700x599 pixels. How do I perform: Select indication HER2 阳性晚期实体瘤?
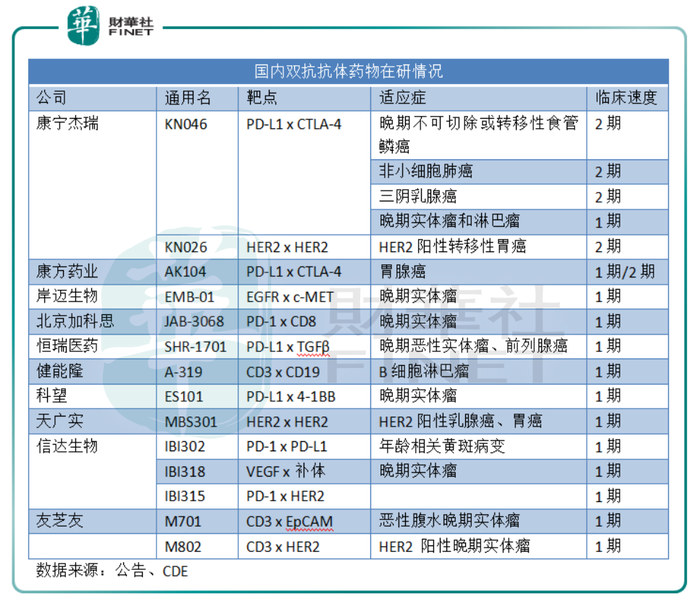[454, 546]
